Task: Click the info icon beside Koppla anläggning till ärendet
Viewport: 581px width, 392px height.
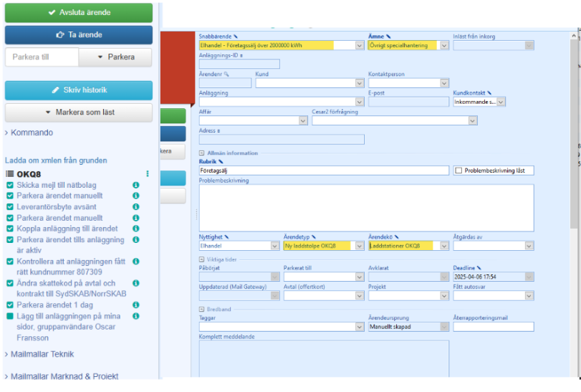Action: pos(135,229)
